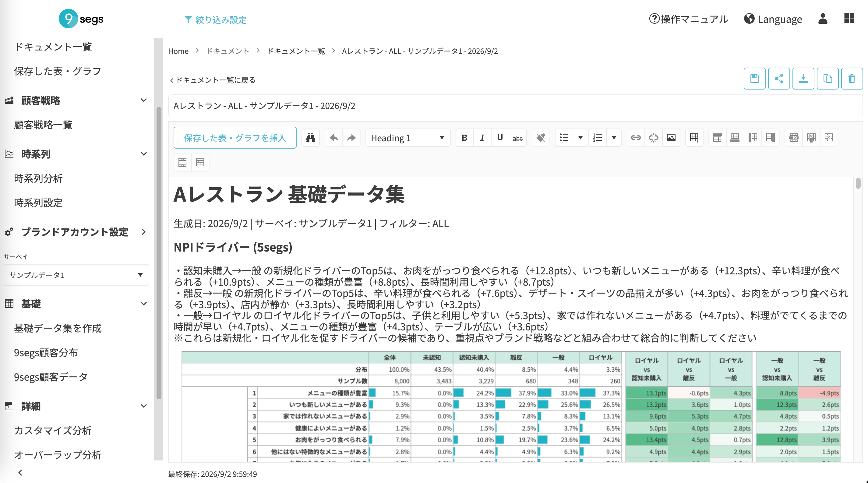Click the share document icon

(x=779, y=79)
